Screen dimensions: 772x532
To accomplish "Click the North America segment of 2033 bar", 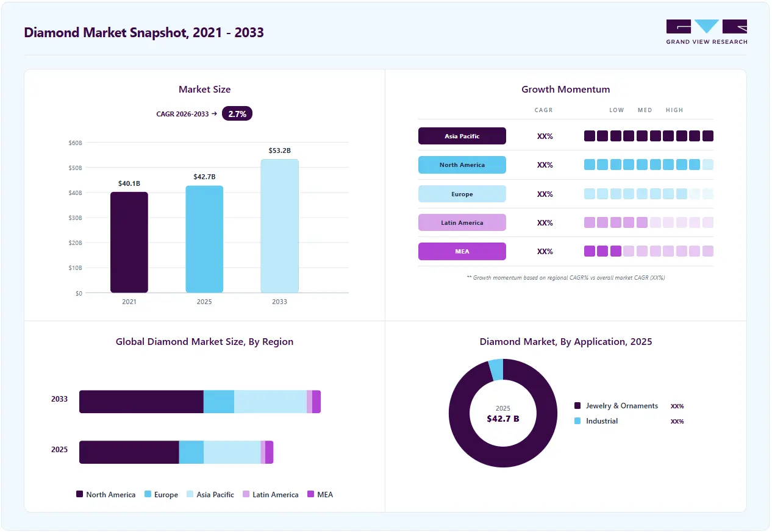I will pos(141,402).
